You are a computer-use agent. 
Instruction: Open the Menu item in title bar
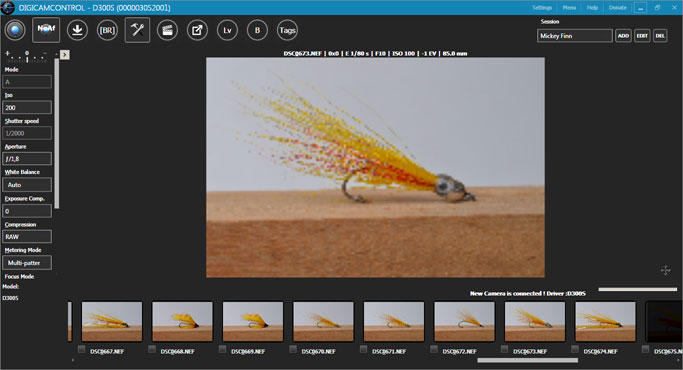pos(569,7)
